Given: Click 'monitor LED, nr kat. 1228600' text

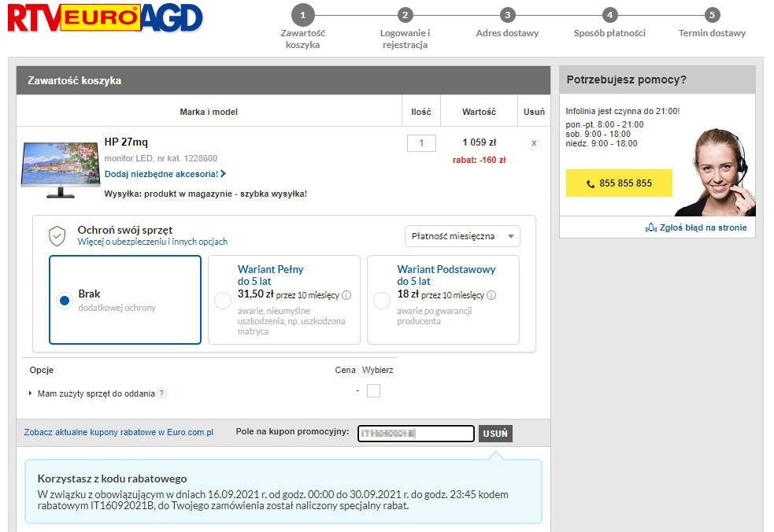Looking at the screenshot, I should tap(161, 158).
